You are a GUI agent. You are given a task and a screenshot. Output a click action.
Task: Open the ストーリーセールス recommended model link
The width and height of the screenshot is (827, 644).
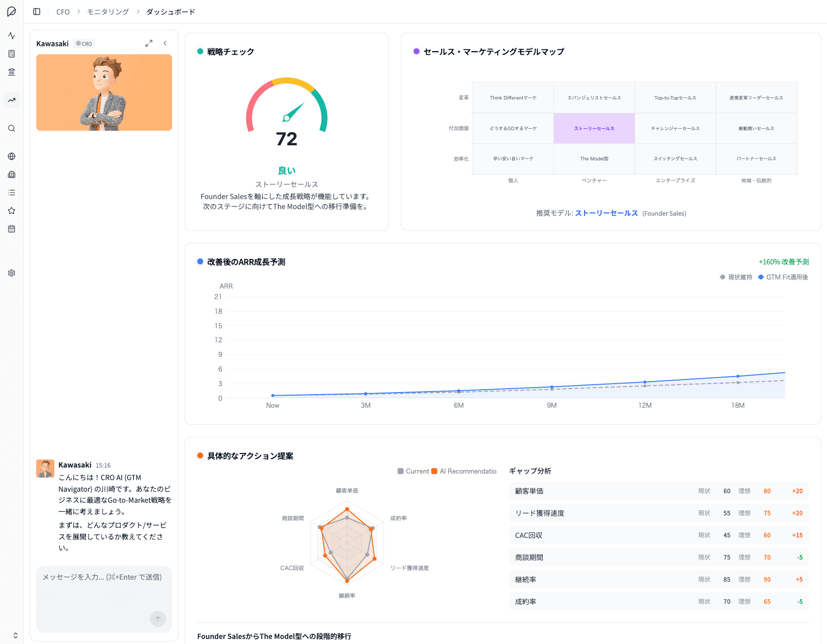[606, 213]
